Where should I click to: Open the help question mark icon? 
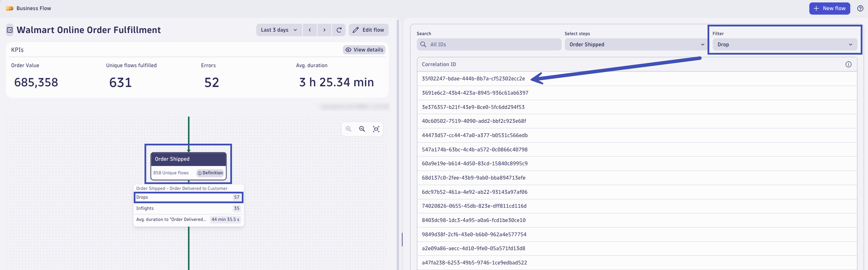pyautogui.click(x=860, y=8)
